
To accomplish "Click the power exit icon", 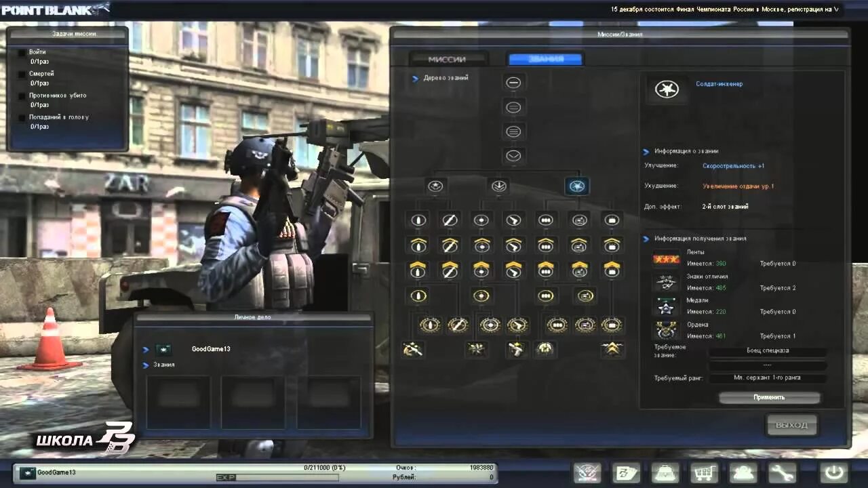I will tap(833, 472).
